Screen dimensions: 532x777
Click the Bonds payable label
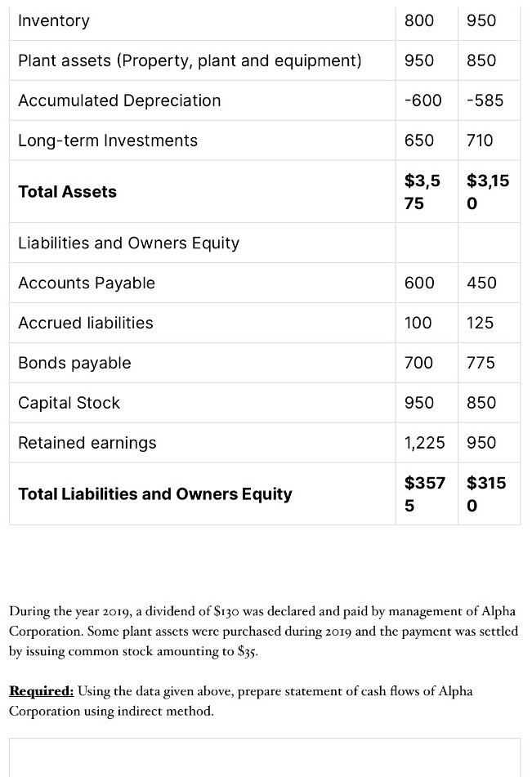click(x=74, y=363)
